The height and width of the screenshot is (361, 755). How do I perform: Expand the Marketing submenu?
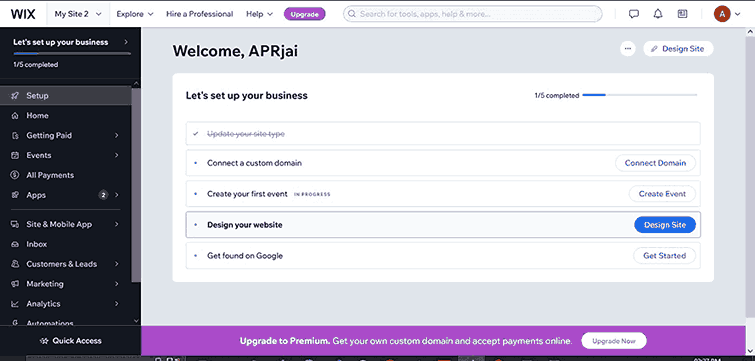(x=117, y=284)
